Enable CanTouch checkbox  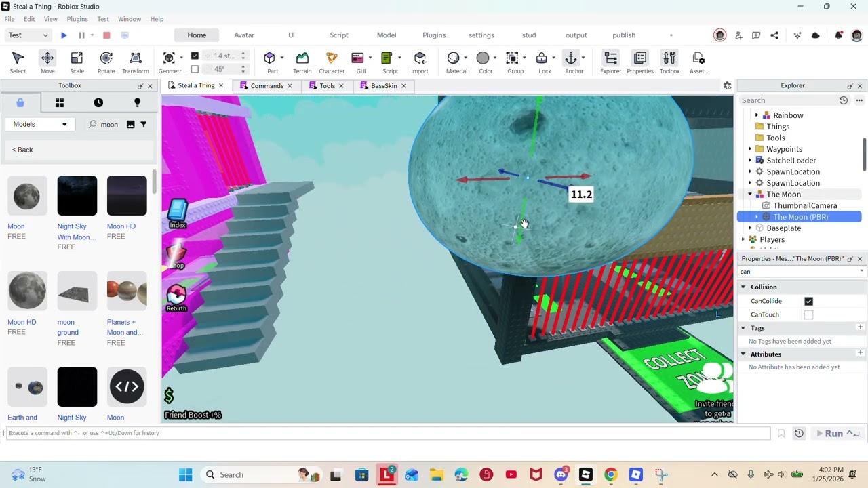click(x=808, y=314)
